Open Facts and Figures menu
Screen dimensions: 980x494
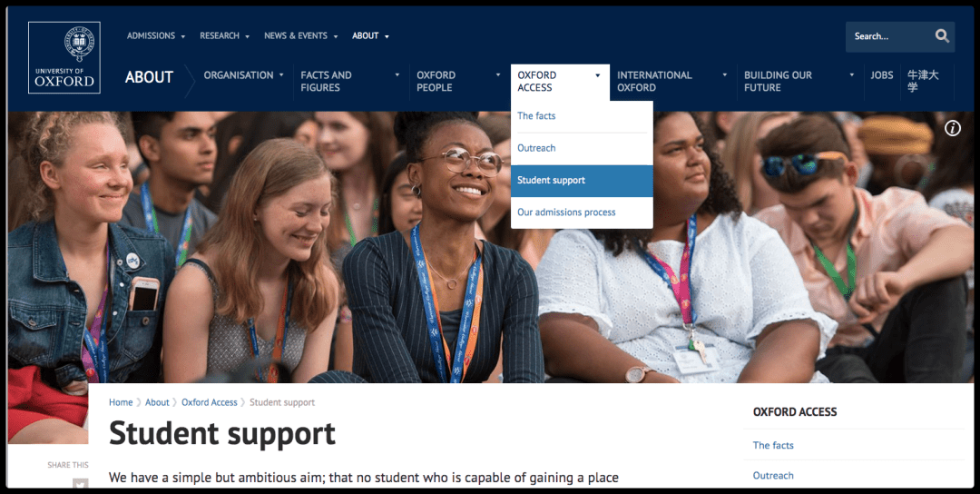[350, 82]
